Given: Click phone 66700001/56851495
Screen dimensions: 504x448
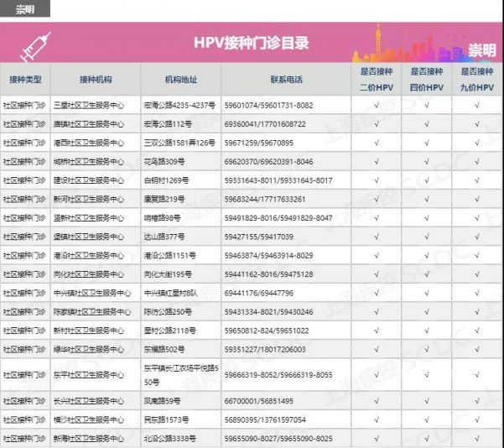Looking at the screenshot, I should click(259, 401).
